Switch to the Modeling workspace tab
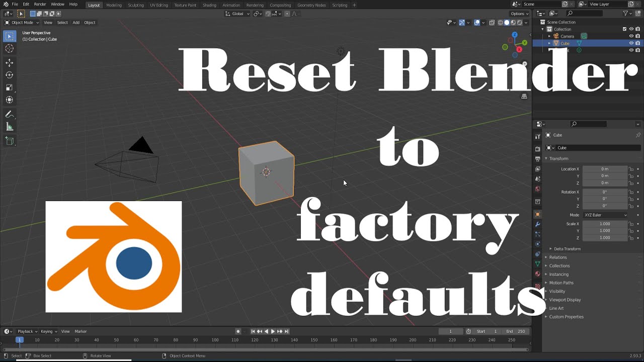Viewport: 644px width, 362px height. coord(114,5)
